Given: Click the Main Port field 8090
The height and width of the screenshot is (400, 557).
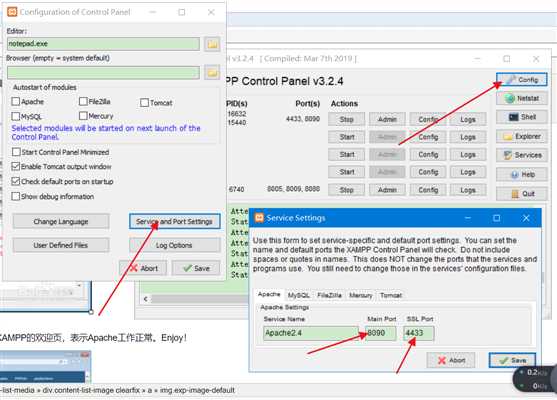Looking at the screenshot, I should click(381, 333).
